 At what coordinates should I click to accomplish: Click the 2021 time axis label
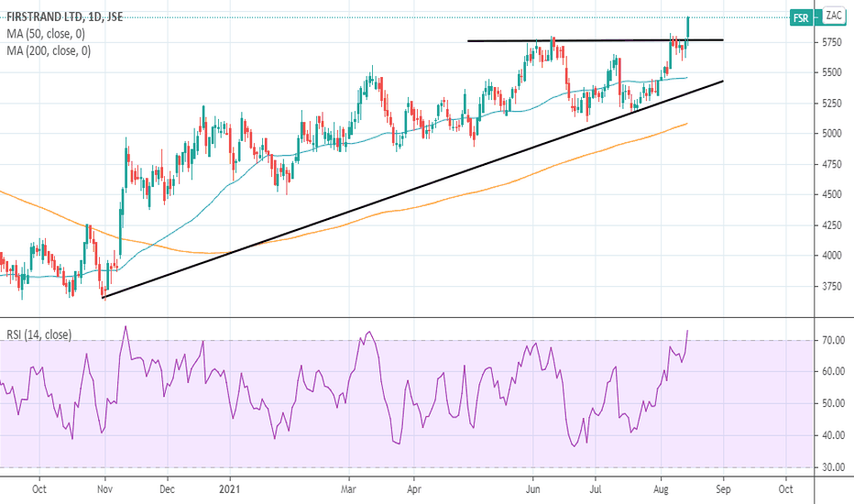tap(230, 488)
